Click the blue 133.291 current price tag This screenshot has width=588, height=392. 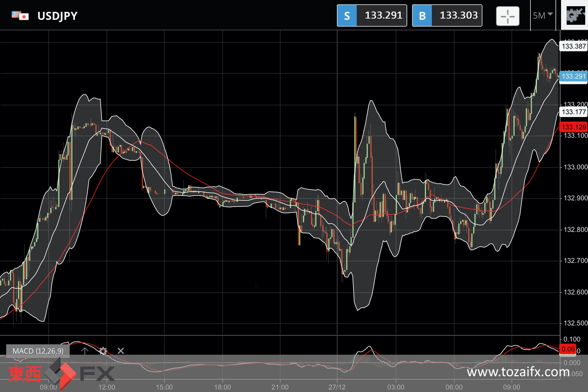click(573, 76)
